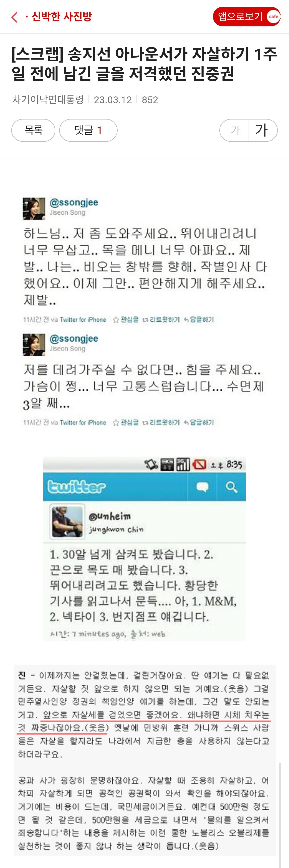
Task: Click 관심글 star in second tweet
Action: click(125, 422)
